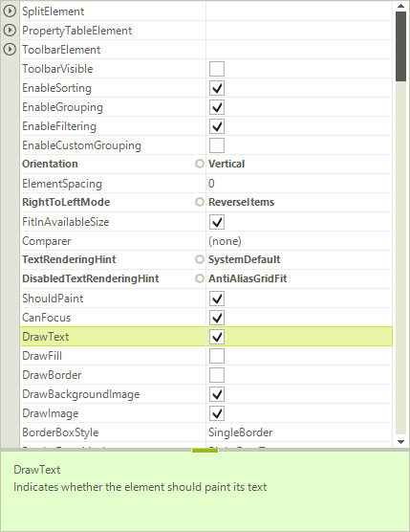This screenshot has width=410, height=532.
Task: Click the scrollbar up arrow
Action: pos(400,6)
